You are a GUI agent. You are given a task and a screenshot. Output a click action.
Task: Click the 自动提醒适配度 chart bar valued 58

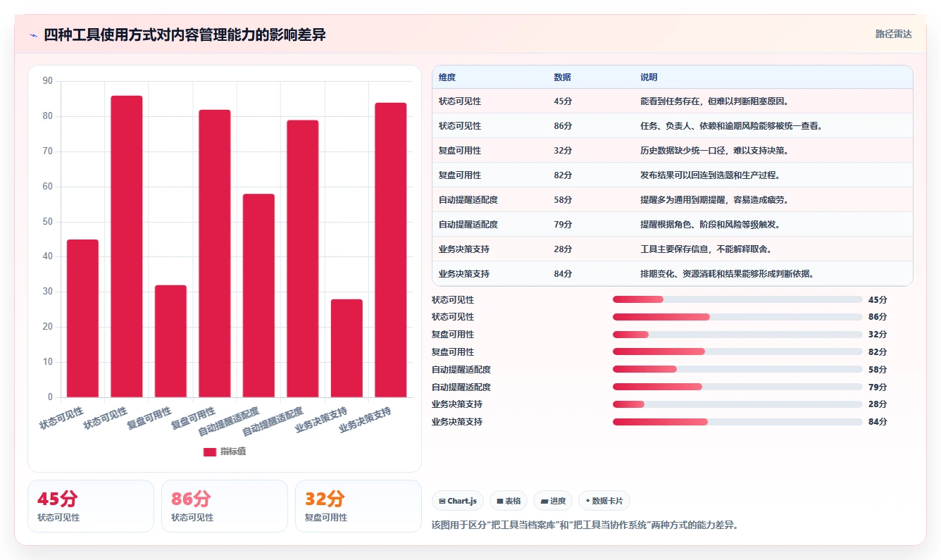tap(258, 296)
